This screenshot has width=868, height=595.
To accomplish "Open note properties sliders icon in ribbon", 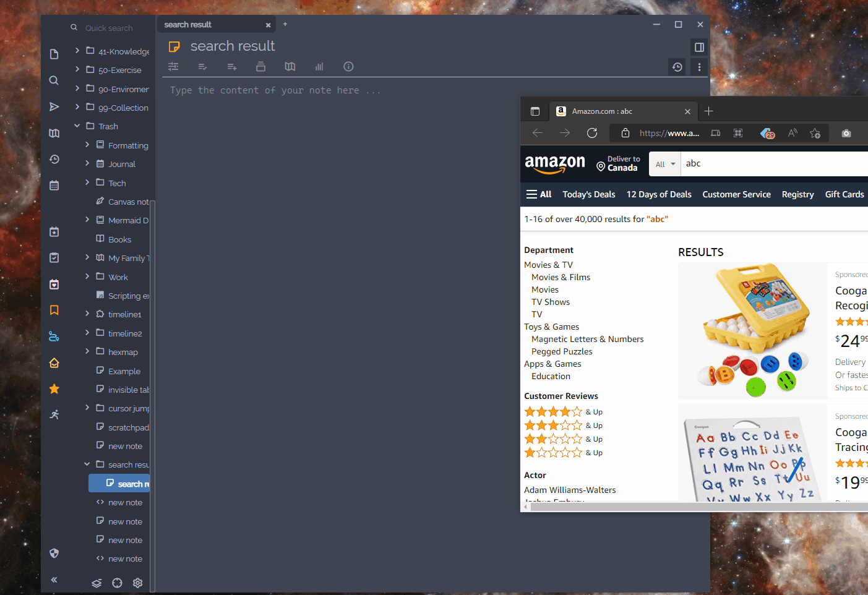I will [x=173, y=66].
